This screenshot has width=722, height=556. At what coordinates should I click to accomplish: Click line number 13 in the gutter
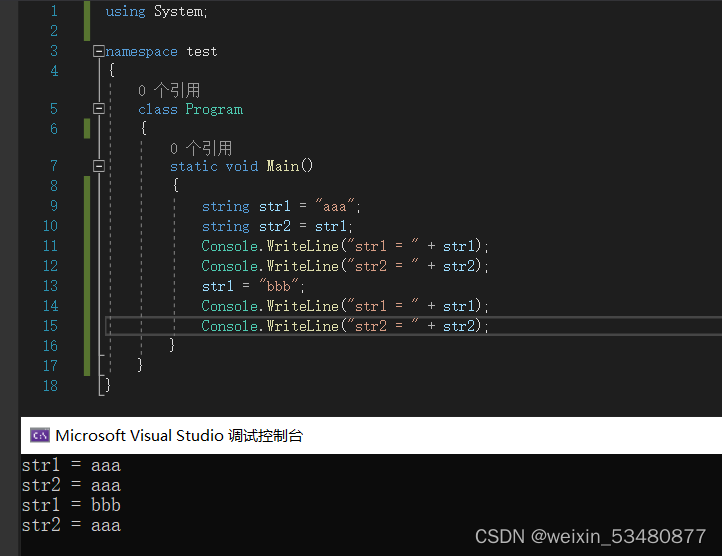click(x=50, y=286)
